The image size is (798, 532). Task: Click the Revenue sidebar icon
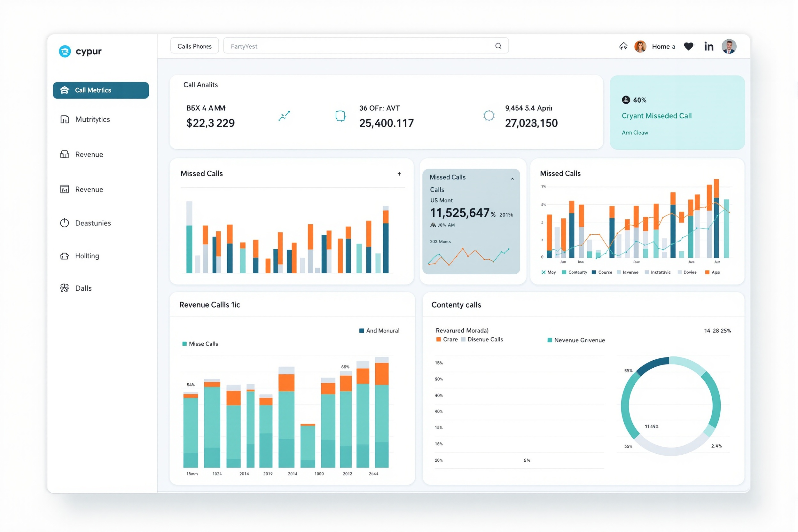click(65, 154)
